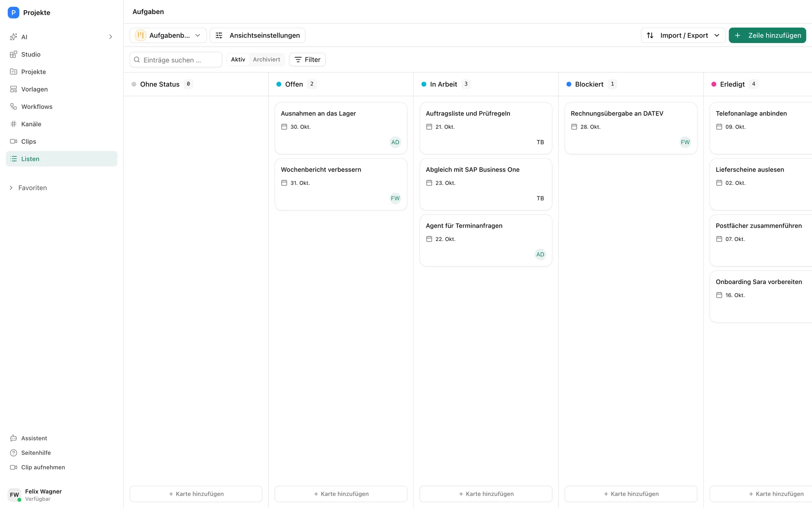Open the Aufgabenb... view dropdown
Image resolution: width=812 pixels, height=508 pixels.
coord(168,35)
